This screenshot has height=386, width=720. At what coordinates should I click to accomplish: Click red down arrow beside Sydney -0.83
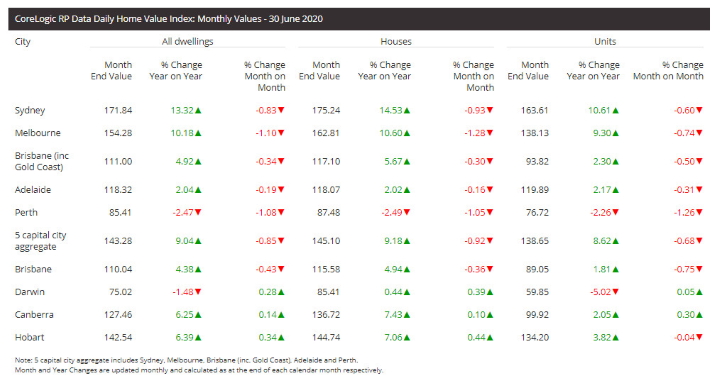[x=281, y=110]
